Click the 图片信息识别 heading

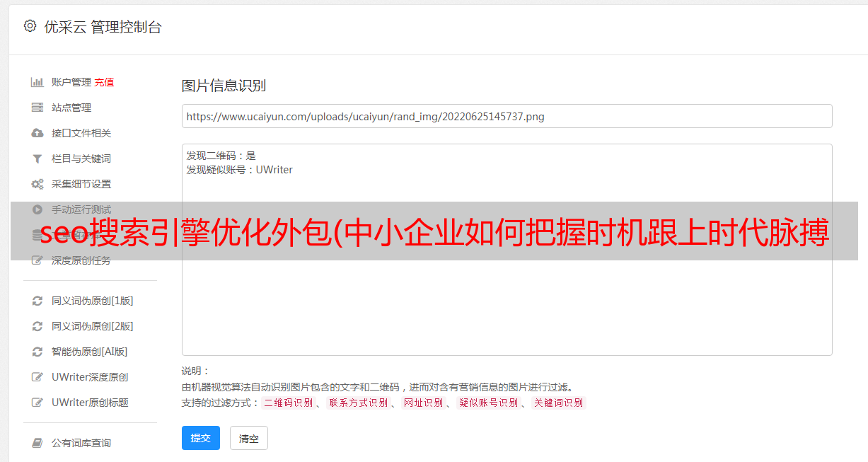tap(224, 86)
